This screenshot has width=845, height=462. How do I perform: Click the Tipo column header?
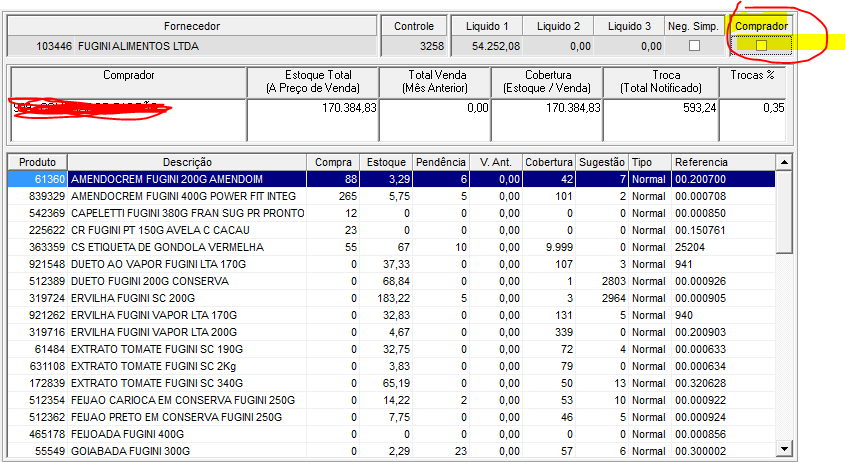(x=649, y=162)
